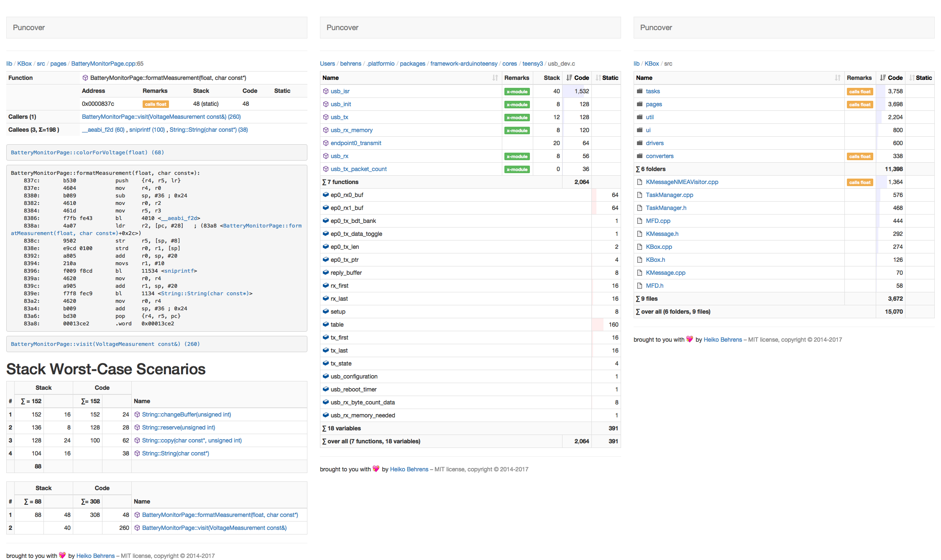This screenshot has width=941, height=560.
Task: Click the file icon next to MFD.h
Action: pyautogui.click(x=639, y=286)
